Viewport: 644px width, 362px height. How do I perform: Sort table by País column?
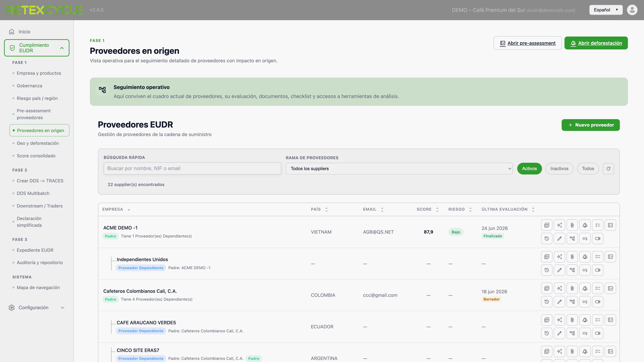click(x=319, y=209)
